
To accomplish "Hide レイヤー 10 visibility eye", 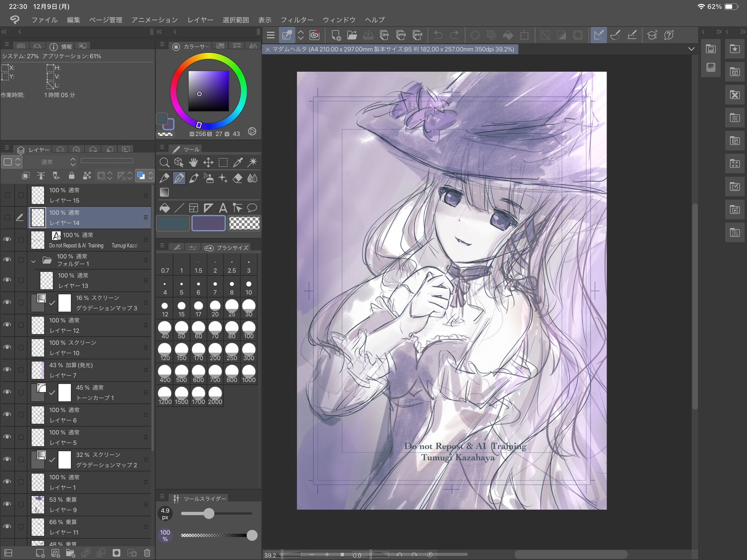I will (x=7, y=347).
